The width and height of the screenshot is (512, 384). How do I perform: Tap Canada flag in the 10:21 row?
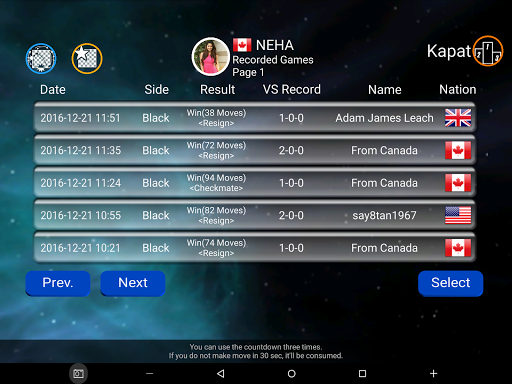tap(458, 248)
